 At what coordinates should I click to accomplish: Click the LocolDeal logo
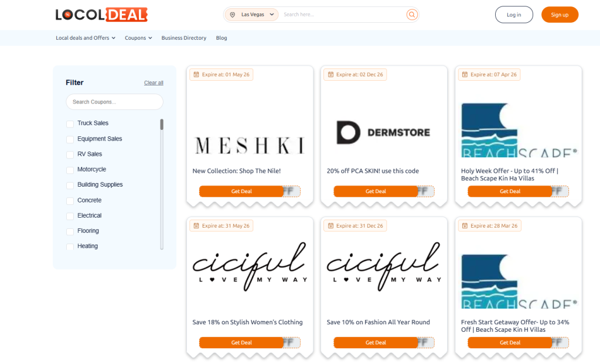pos(101,15)
